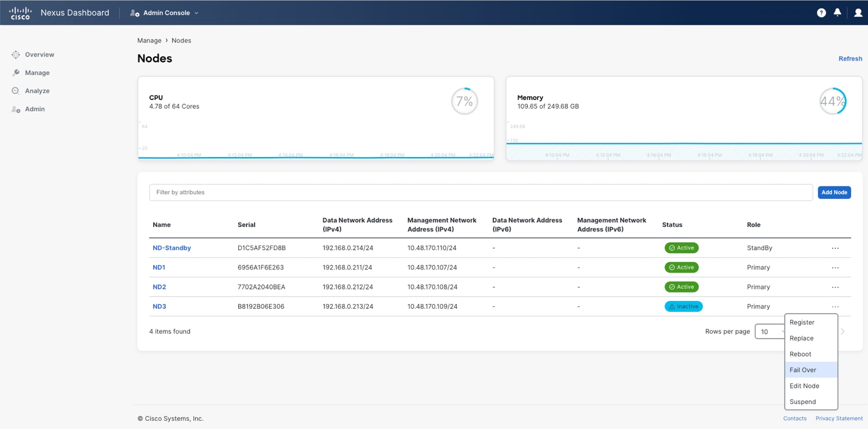Viewport: 868px width, 429px height.
Task: Open the Privacy Statement link
Action: click(839, 418)
